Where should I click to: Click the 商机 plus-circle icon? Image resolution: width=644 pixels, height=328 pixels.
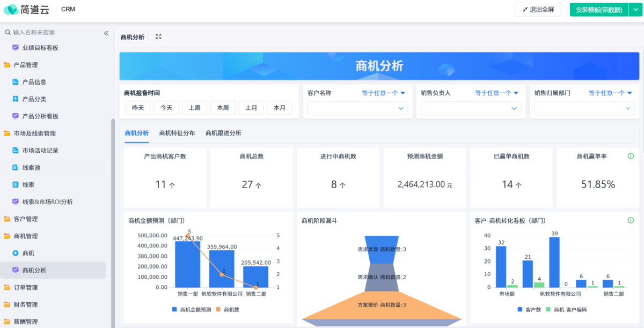pos(16,253)
